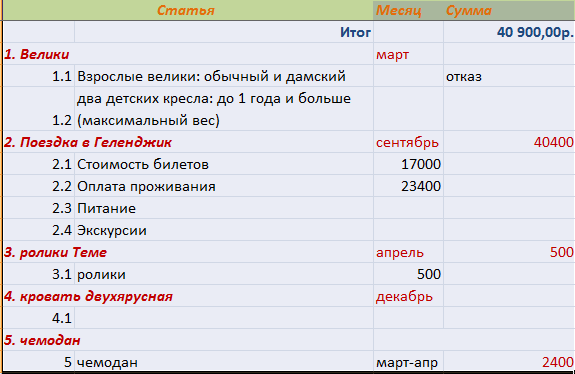
Task: Click the value cell '23400'
Action: pyautogui.click(x=408, y=186)
